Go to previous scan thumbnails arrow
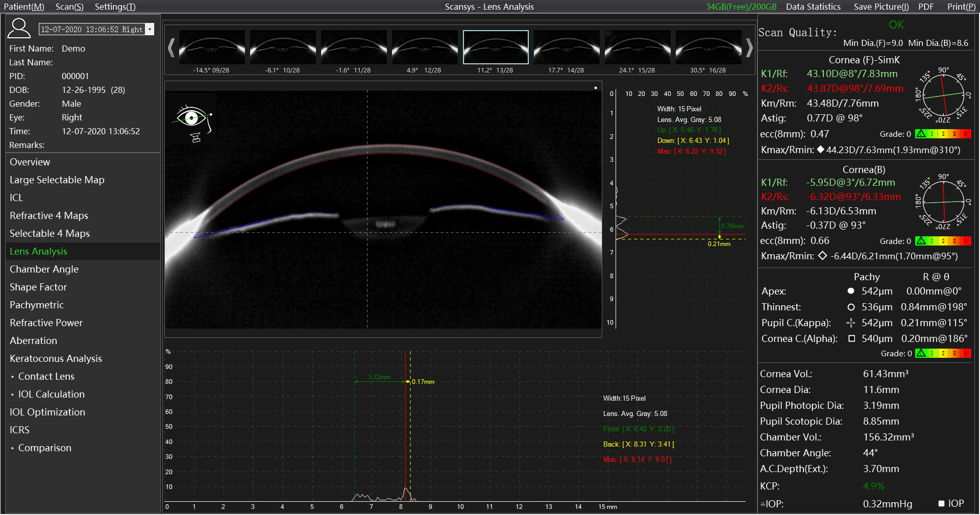The image size is (980, 515). click(171, 47)
